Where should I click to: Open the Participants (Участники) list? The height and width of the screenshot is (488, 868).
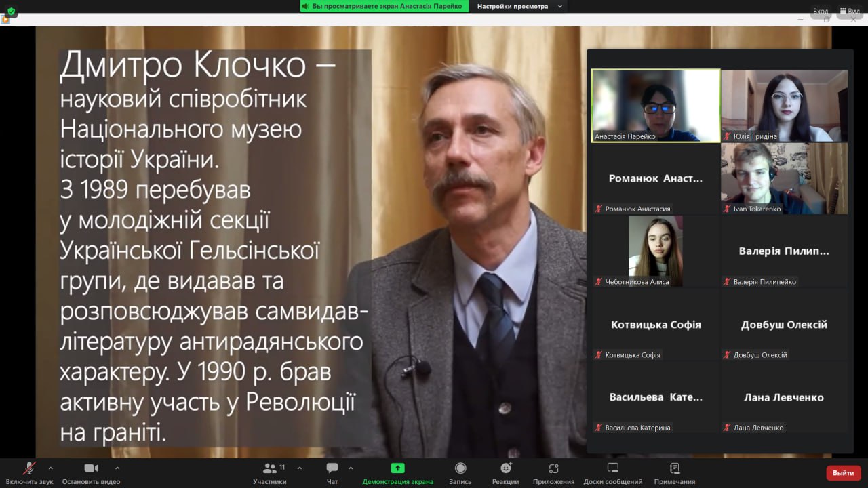coord(270,469)
